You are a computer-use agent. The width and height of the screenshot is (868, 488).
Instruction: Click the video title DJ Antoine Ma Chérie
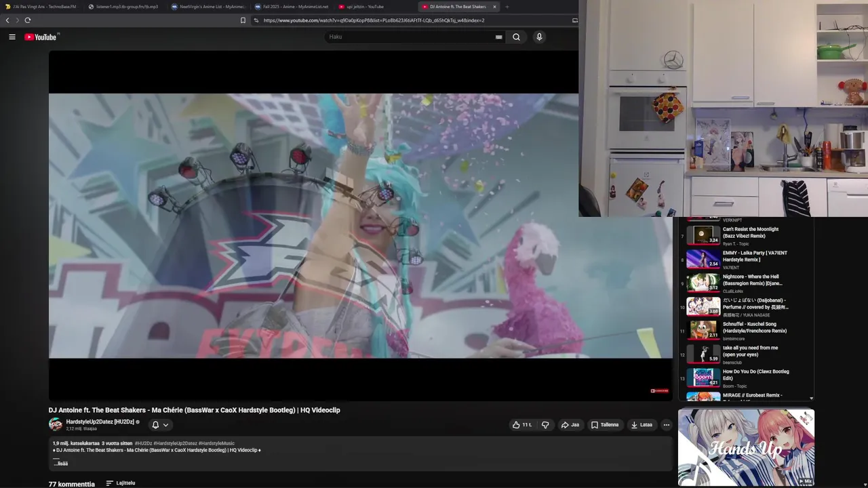194,410
